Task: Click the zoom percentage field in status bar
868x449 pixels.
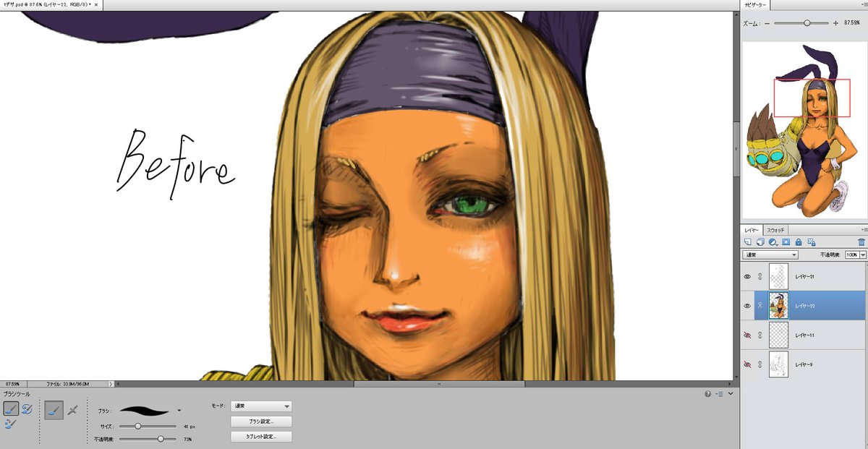Action: tap(13, 384)
